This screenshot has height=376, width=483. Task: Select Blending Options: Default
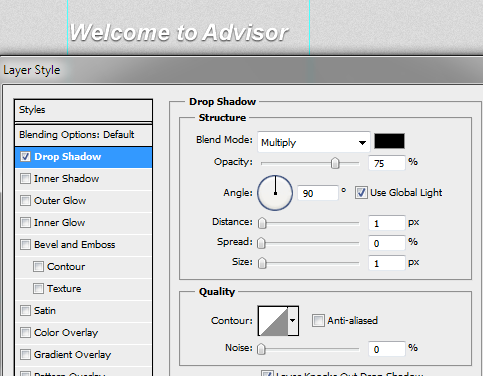click(x=83, y=135)
